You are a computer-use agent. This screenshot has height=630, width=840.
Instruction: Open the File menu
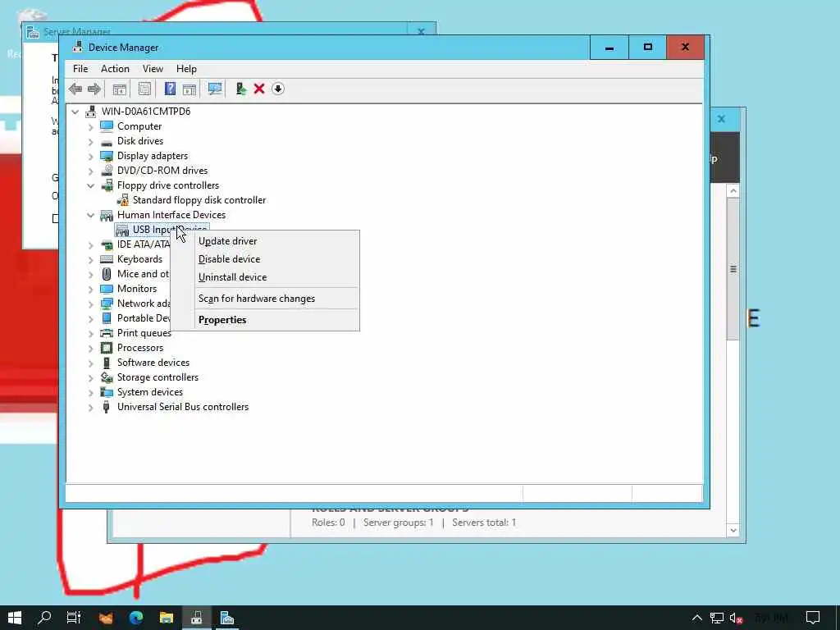click(x=80, y=69)
